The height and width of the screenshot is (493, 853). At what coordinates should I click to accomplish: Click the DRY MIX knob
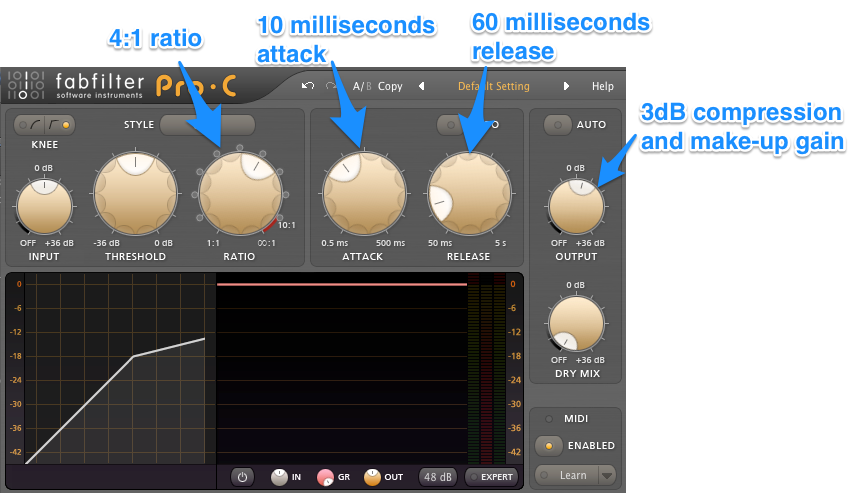[x=576, y=324]
